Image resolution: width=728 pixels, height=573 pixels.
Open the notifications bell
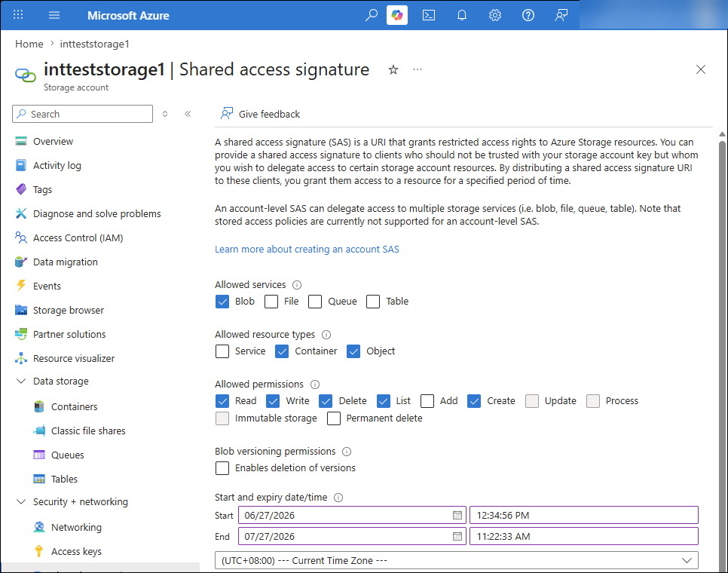461,15
